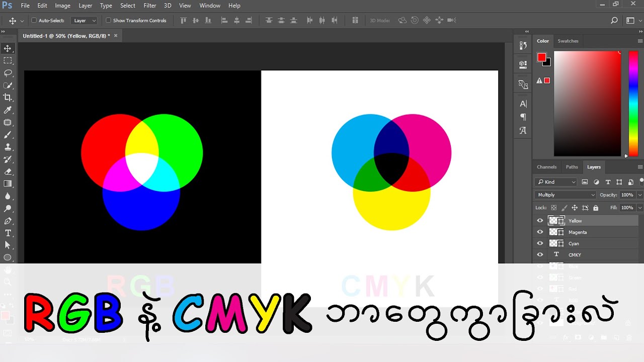Open the Layers panel menu
Viewport: 644px width, 362px height.
point(640,167)
